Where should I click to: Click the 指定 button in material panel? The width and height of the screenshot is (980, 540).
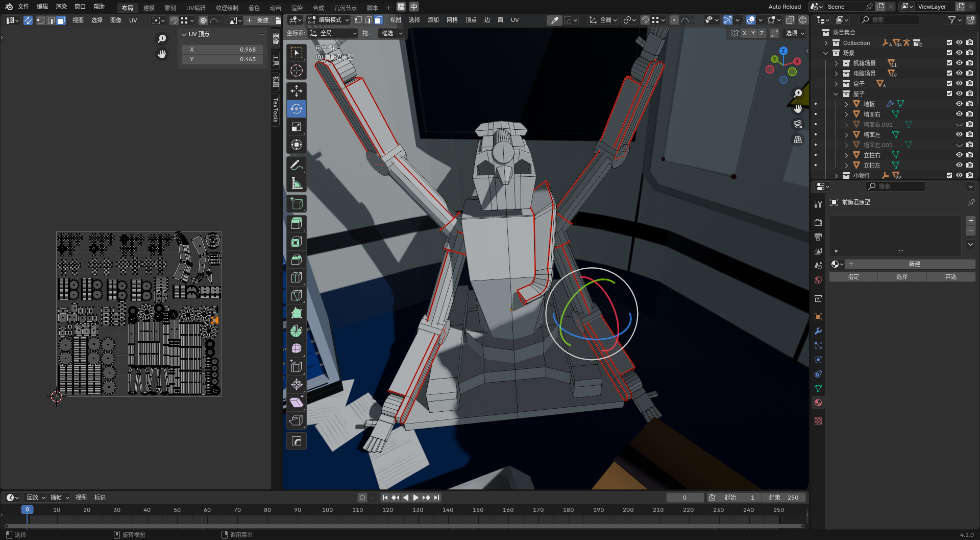pos(853,277)
